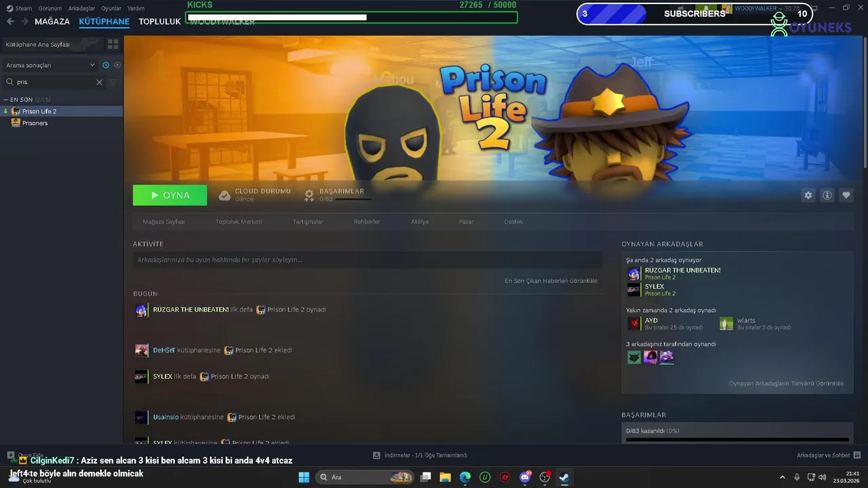Open the Oyunlar menu
This screenshot has width=868, height=488.
(x=111, y=8)
